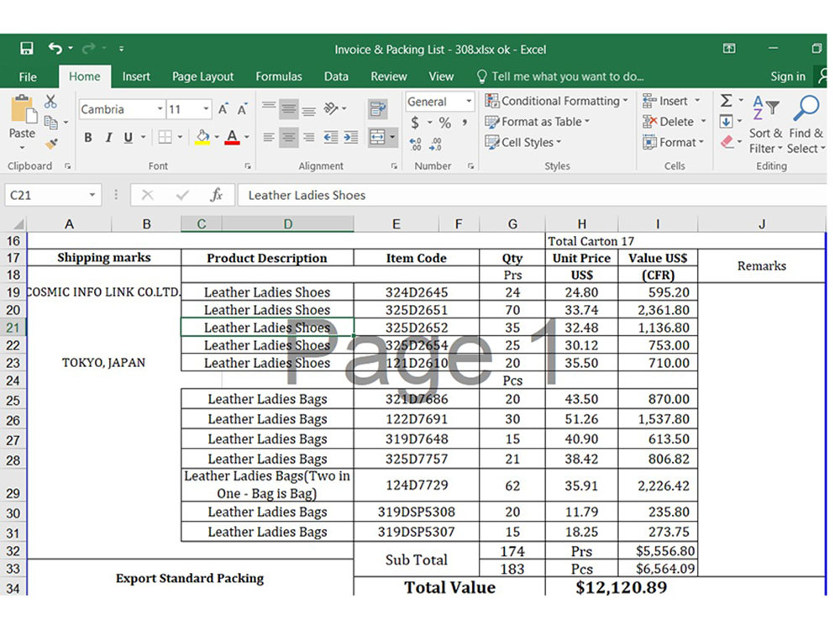
Task: Click the Increase Decimal icon
Action: [415, 144]
